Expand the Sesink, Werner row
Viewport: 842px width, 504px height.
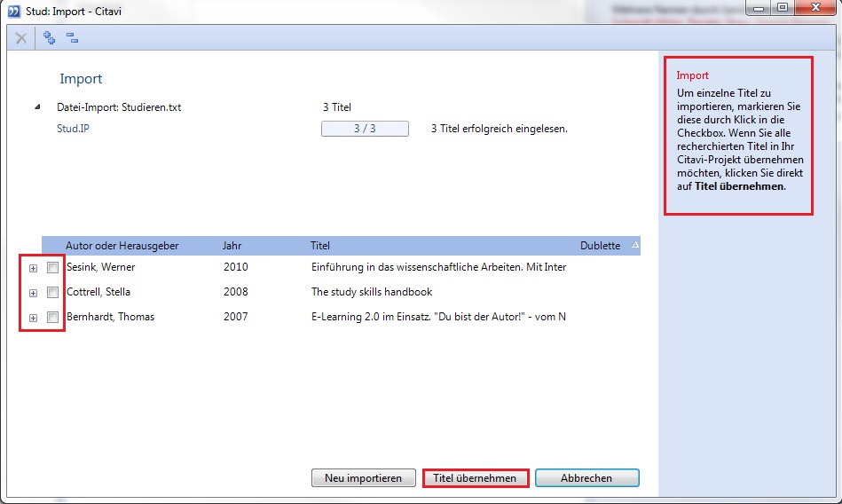point(33,268)
